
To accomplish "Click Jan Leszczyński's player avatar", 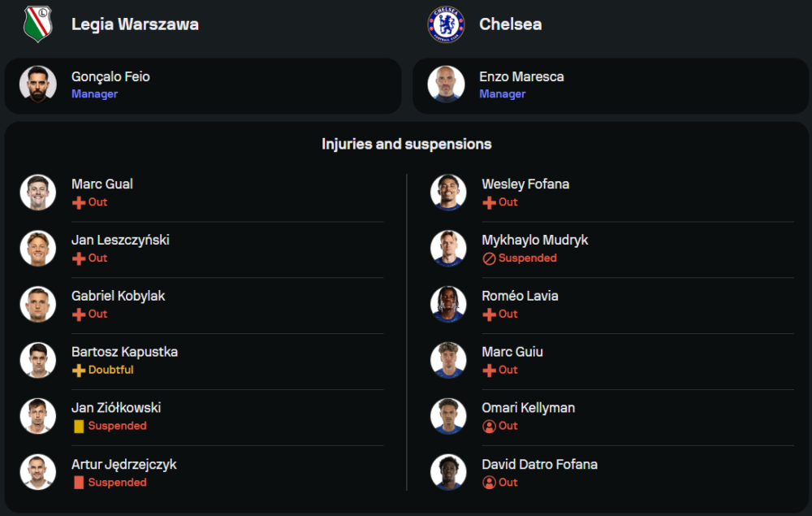I will [x=38, y=248].
